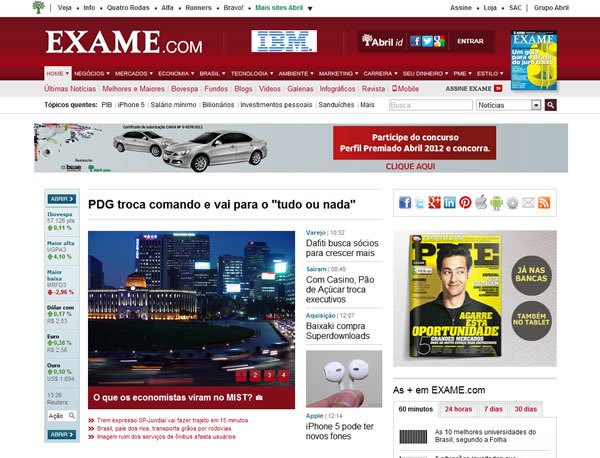This screenshot has height=458, width=600.
Task: Click the RSS feed icon
Action: 544,202
